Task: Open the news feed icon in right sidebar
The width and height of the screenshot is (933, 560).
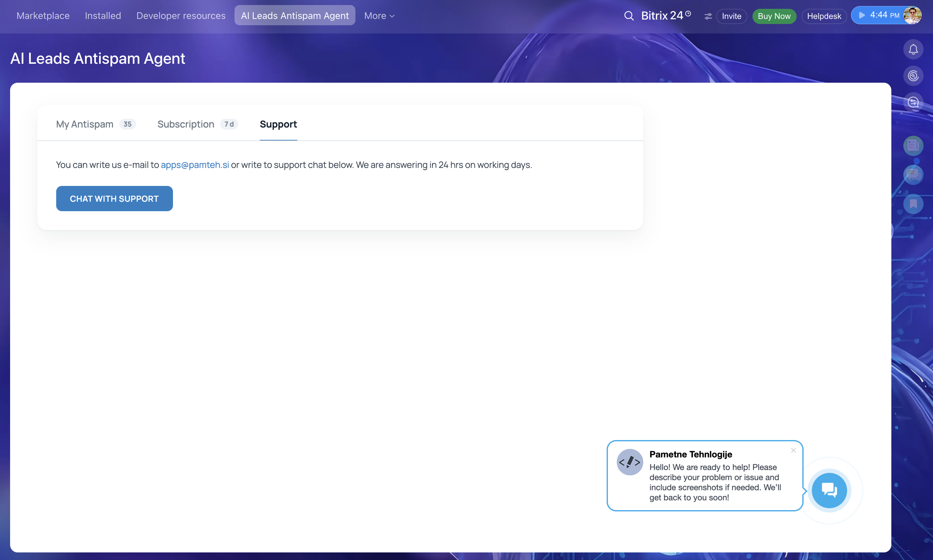Action: pyautogui.click(x=913, y=145)
